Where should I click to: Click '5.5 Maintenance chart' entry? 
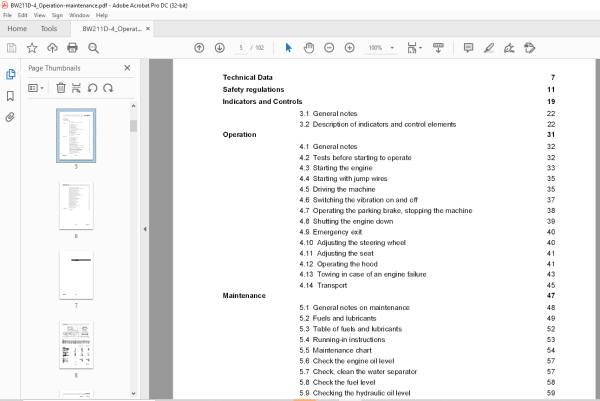(x=336, y=350)
